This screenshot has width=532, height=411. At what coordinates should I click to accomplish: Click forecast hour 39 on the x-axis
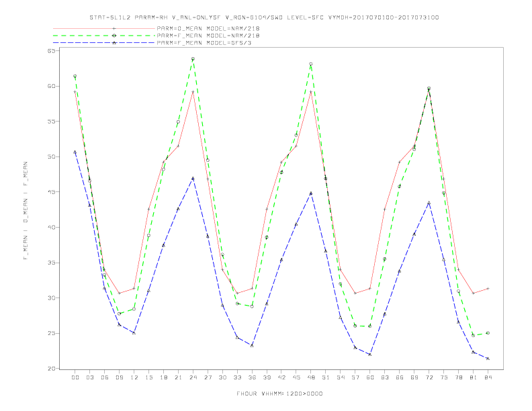pos(267,377)
